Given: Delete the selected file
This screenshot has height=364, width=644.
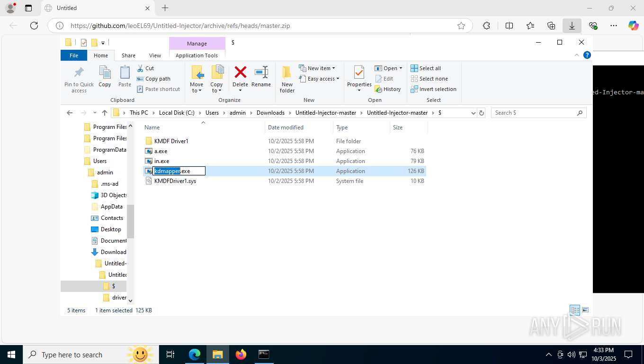Looking at the screenshot, I should [240, 79].
